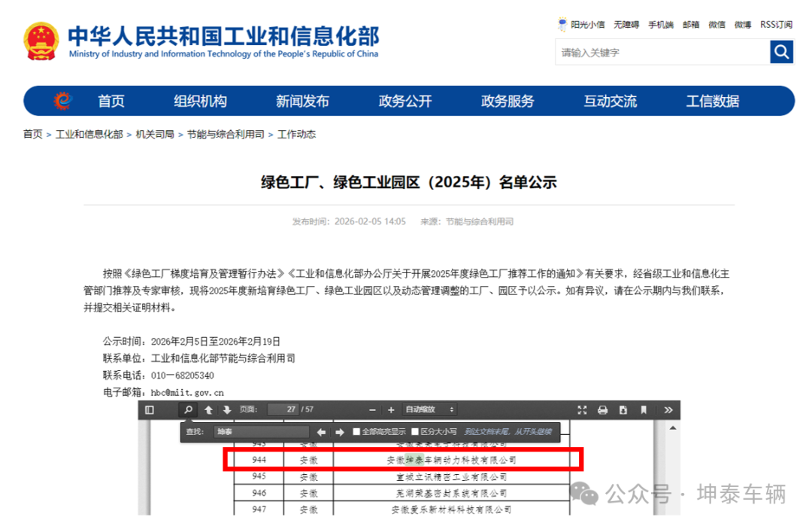Open the 自动缩放 zoom dropdown

click(430, 409)
